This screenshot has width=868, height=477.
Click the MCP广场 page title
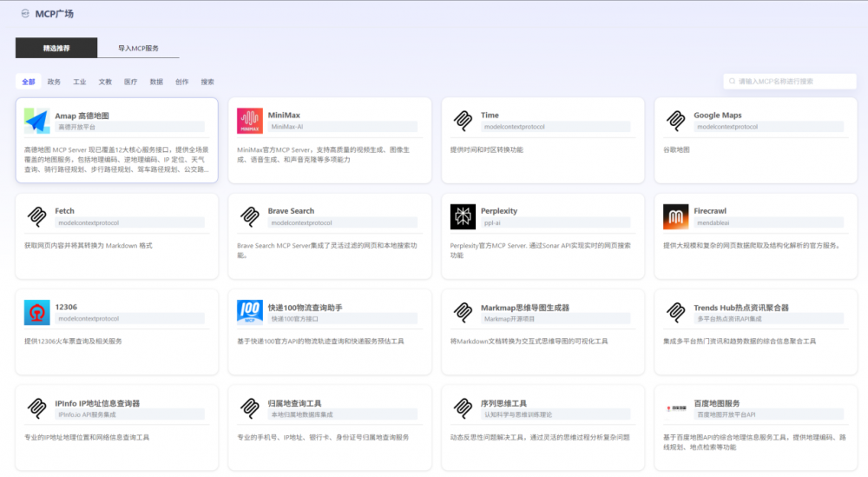pos(54,14)
